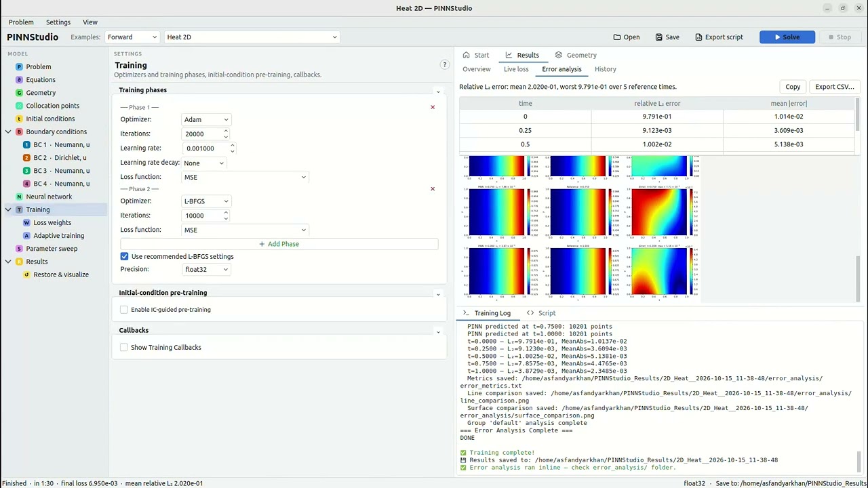Screen dimensions: 868x488
Task: Switch to the Script tab
Action: pyautogui.click(x=541, y=313)
